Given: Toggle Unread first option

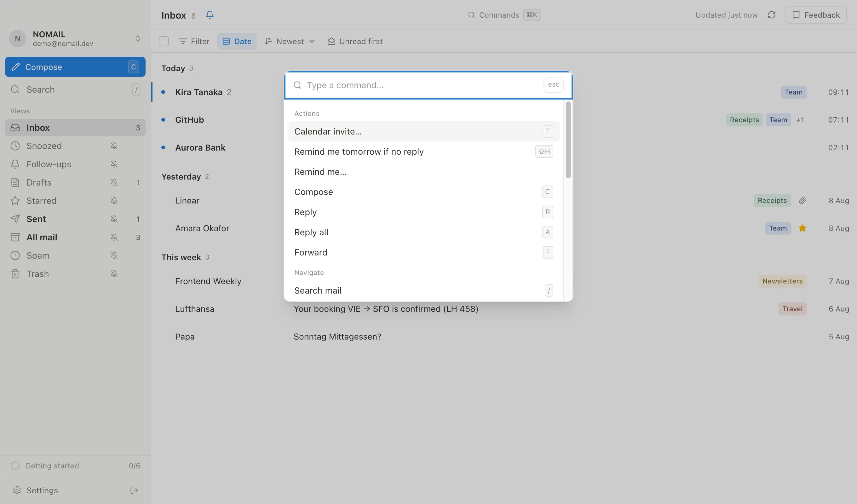Looking at the screenshot, I should pyautogui.click(x=355, y=42).
